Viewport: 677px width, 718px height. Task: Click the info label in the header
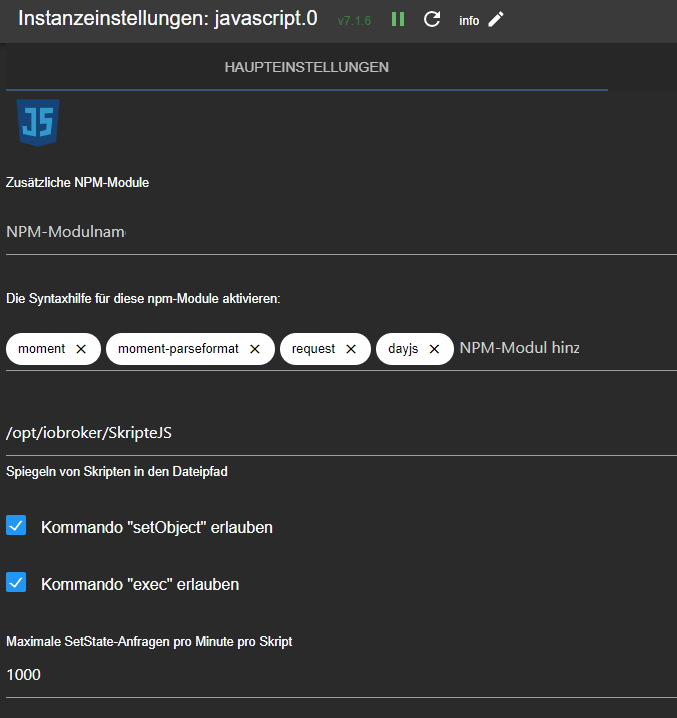point(469,21)
